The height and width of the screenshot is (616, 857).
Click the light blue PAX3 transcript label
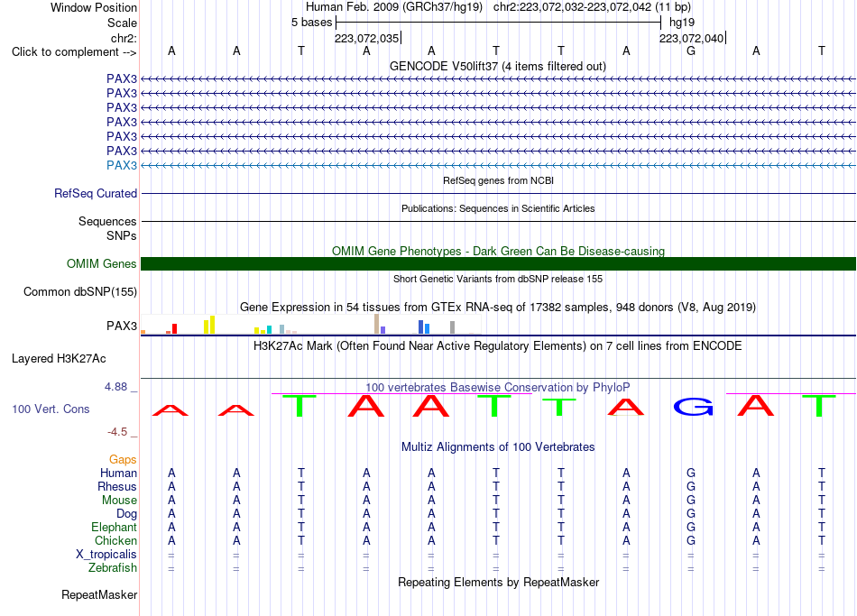tap(122, 166)
